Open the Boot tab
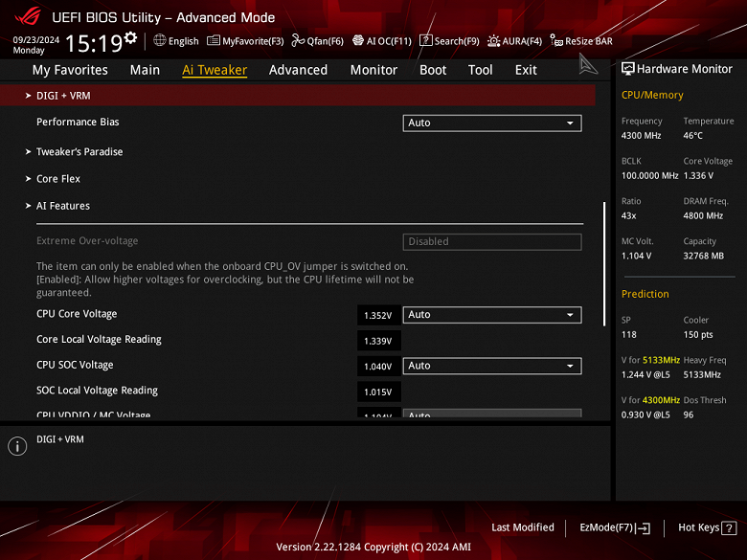 point(433,70)
